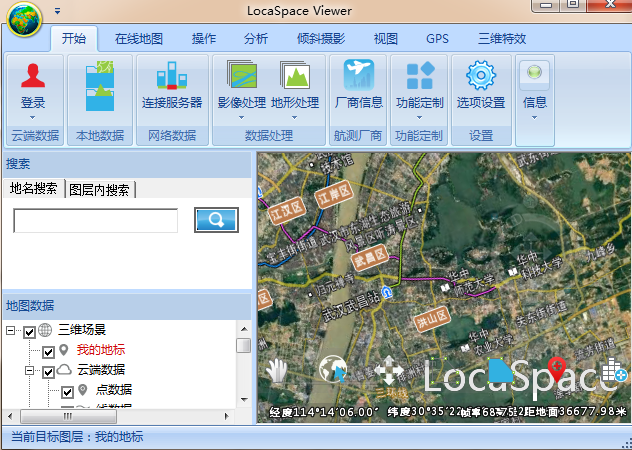Open the dropdown arrow under 登录
The width and height of the screenshot is (632, 450).
pyautogui.click(x=33, y=118)
